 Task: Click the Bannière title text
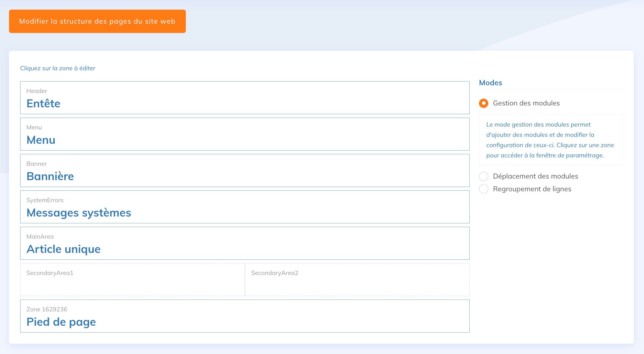[50, 176]
